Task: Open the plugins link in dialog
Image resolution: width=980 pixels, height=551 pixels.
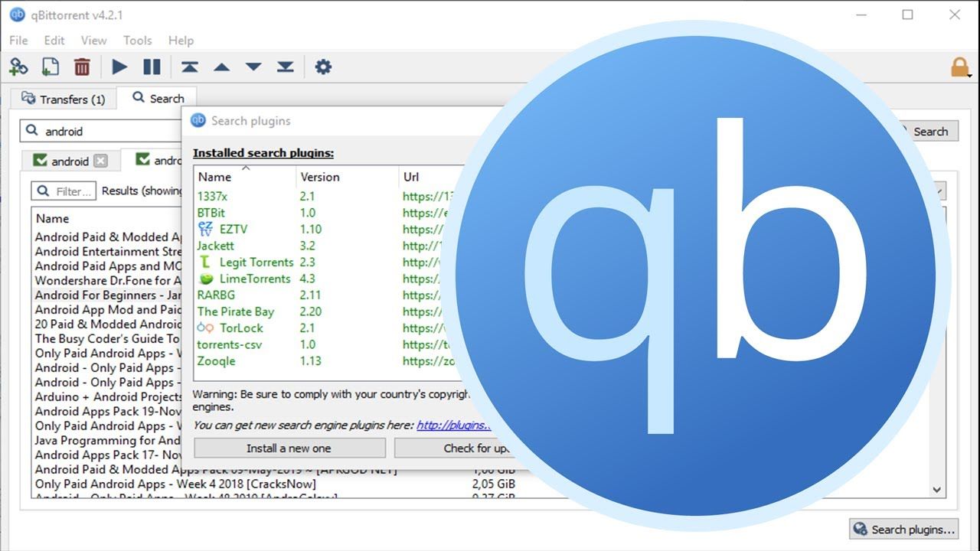Action: [453, 425]
